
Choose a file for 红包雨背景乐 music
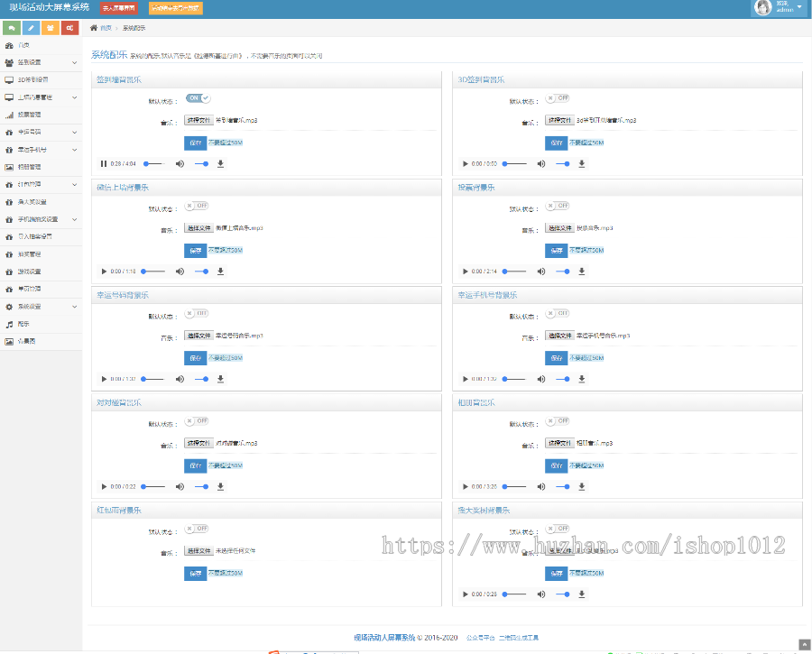(198, 551)
